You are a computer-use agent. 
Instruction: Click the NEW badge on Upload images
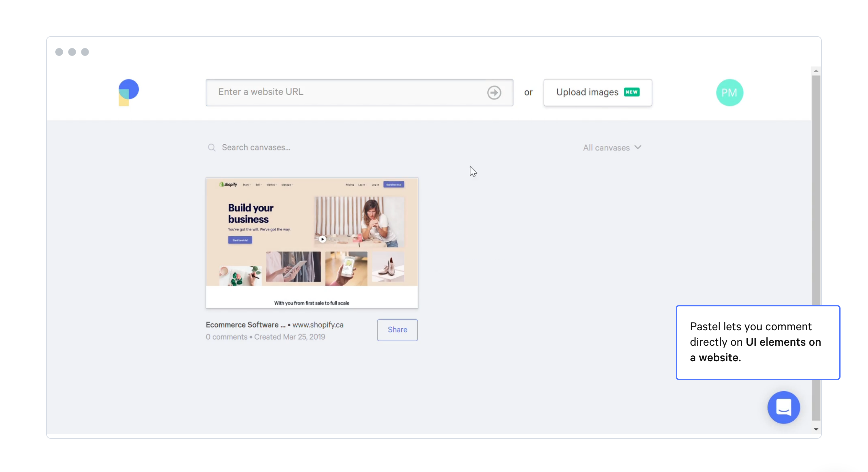[x=631, y=92]
